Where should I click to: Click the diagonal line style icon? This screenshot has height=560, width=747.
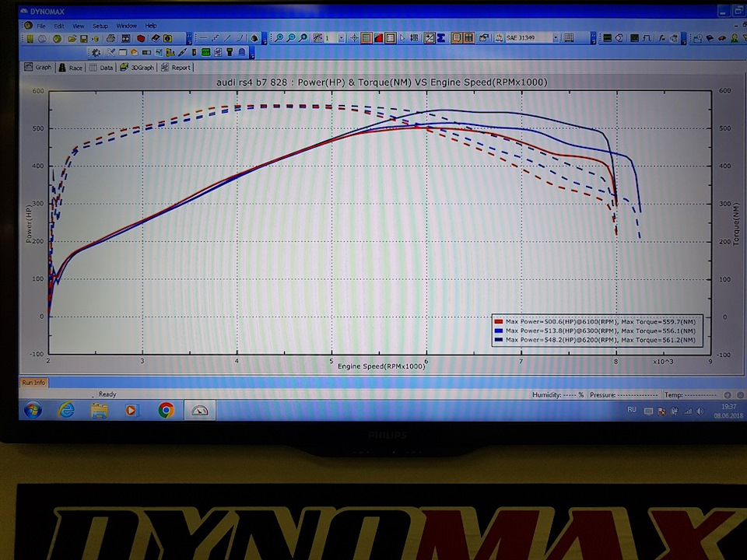[x=227, y=38]
